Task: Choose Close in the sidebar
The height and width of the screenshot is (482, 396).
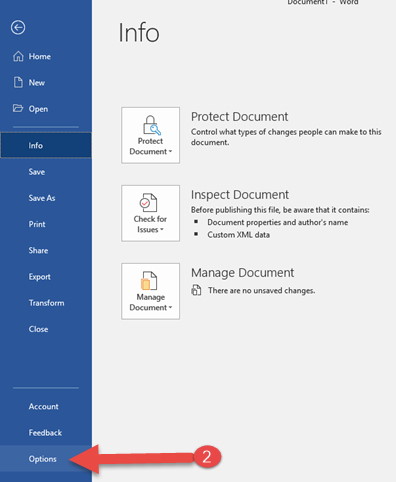Action: point(46,329)
